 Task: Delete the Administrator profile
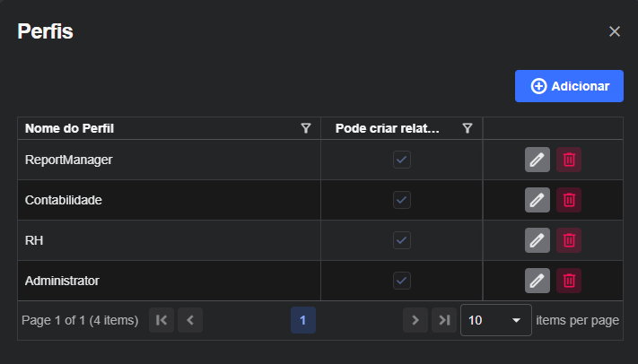pos(569,281)
